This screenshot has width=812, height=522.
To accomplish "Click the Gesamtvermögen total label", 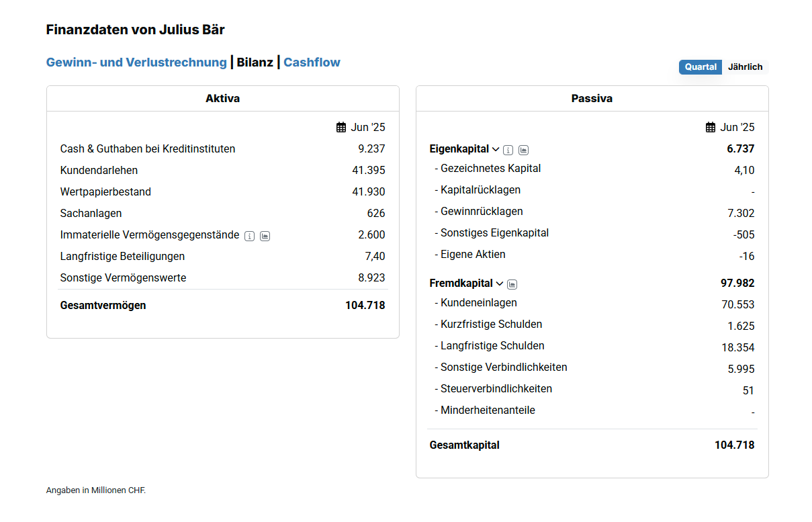I will [x=103, y=306].
